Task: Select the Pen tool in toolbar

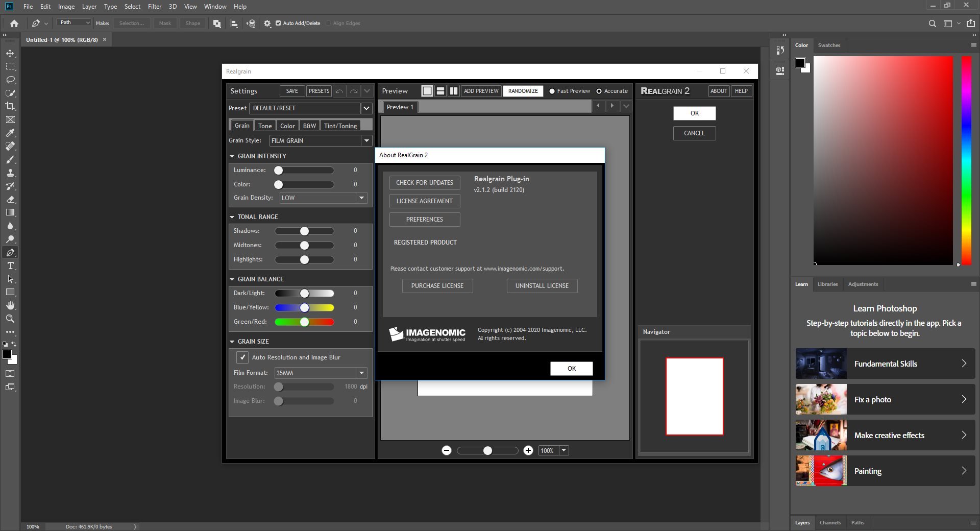Action: [x=10, y=252]
